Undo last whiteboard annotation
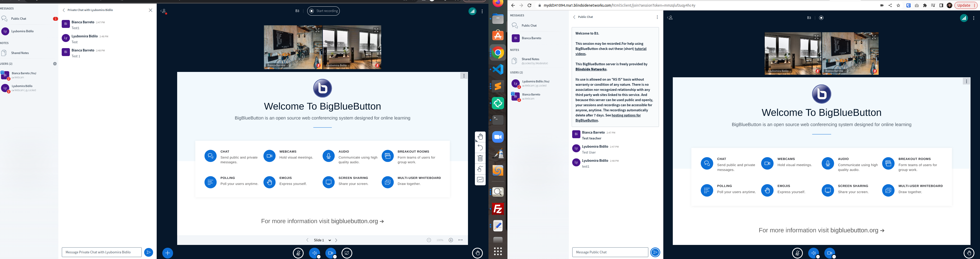980x259 pixels. [480, 148]
